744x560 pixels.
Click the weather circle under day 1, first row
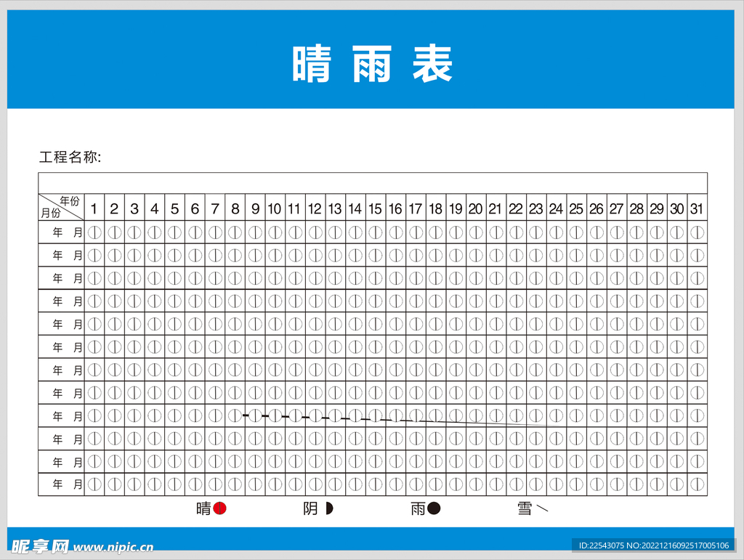[94, 232]
